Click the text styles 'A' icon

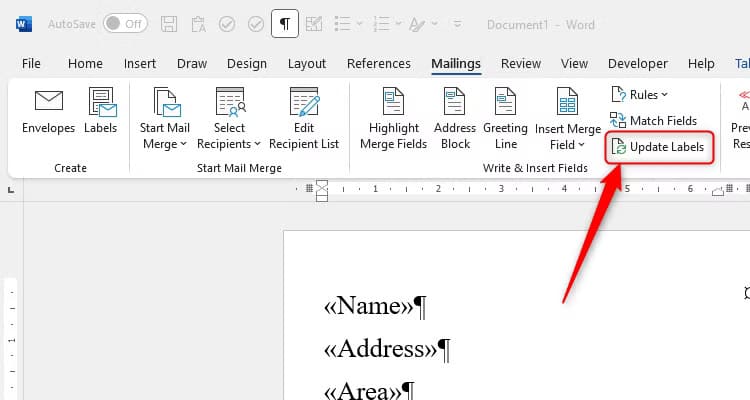[x=417, y=24]
